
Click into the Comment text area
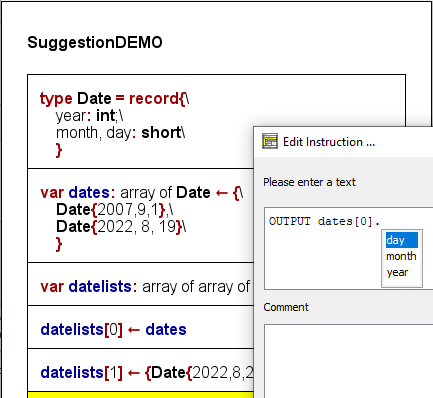[x=349, y=361]
